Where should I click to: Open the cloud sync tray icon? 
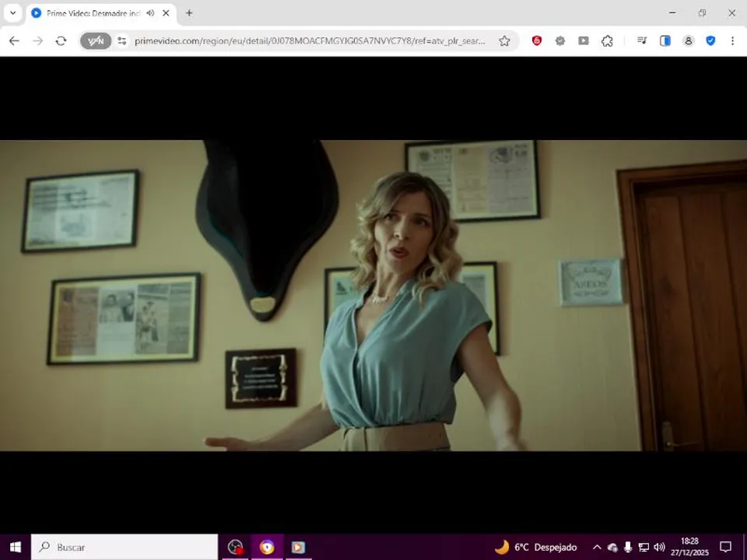pos(612,547)
